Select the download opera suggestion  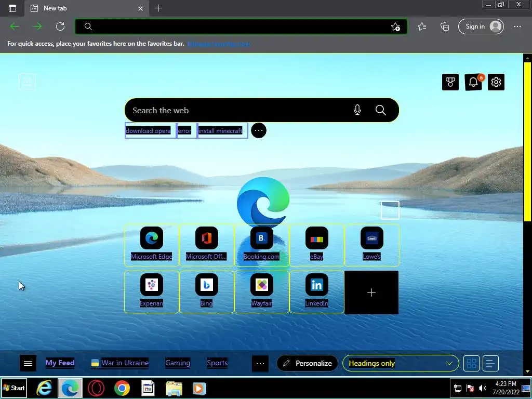(151, 130)
